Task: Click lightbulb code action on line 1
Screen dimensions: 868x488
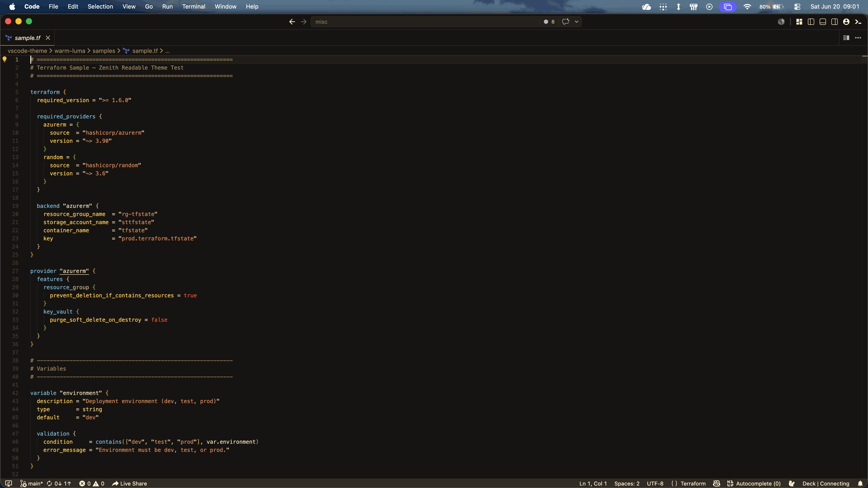Action: 5,59
